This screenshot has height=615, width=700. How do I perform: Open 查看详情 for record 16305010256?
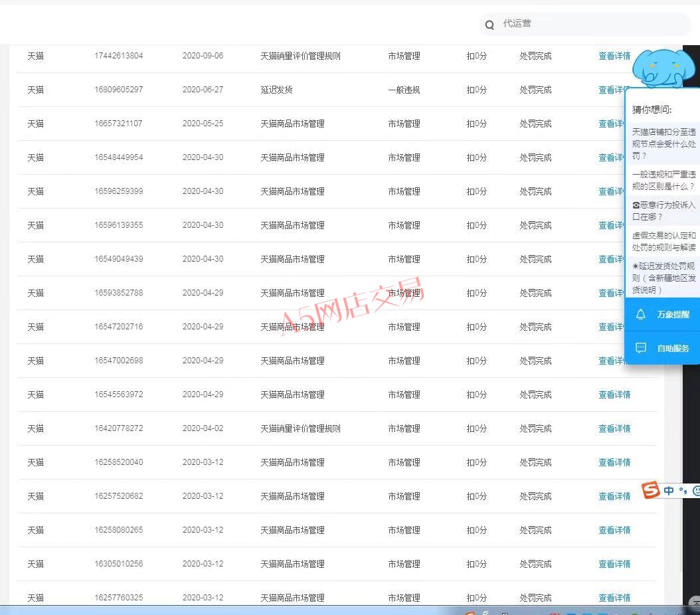point(614,565)
